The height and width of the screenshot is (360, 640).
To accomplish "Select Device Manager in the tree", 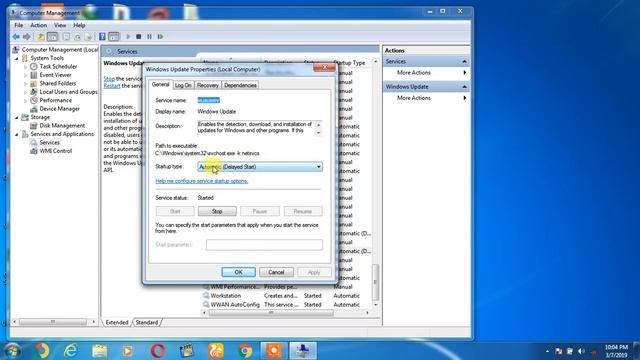I will tap(60, 109).
